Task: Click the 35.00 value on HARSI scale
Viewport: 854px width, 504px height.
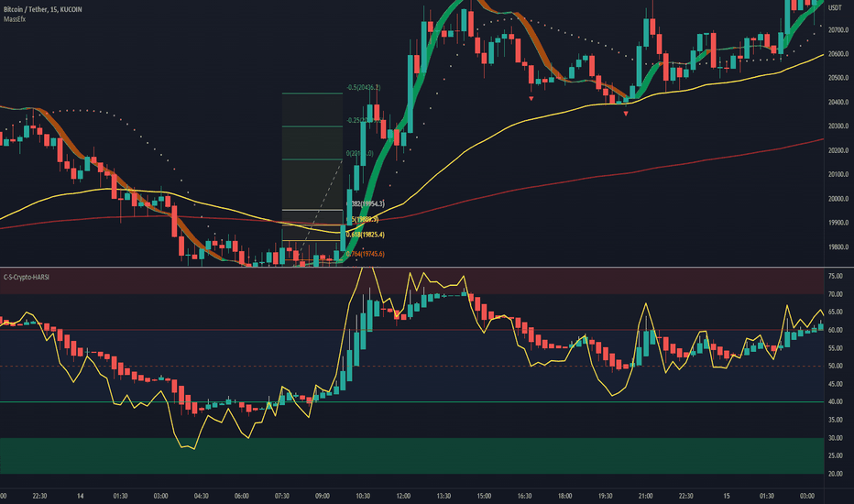Action: click(836, 420)
